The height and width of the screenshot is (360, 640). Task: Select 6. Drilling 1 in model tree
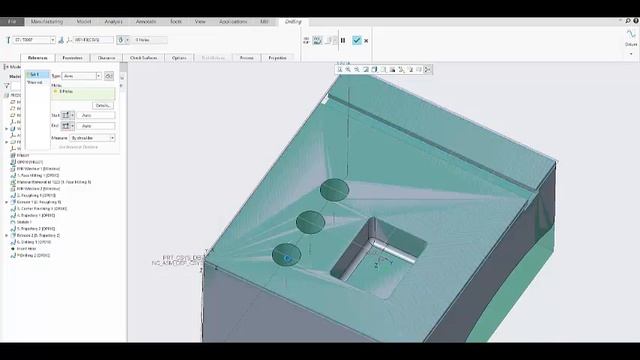point(31,242)
